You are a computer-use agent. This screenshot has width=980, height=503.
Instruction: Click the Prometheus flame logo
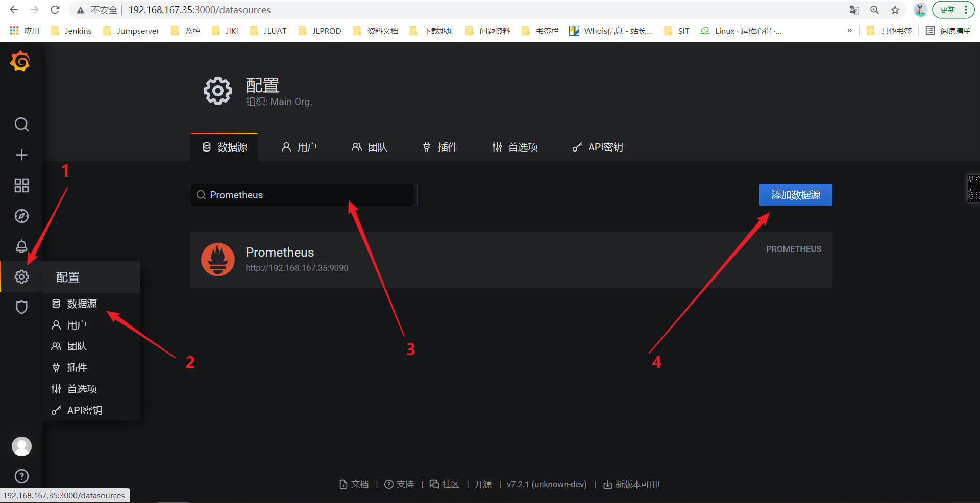coord(218,259)
